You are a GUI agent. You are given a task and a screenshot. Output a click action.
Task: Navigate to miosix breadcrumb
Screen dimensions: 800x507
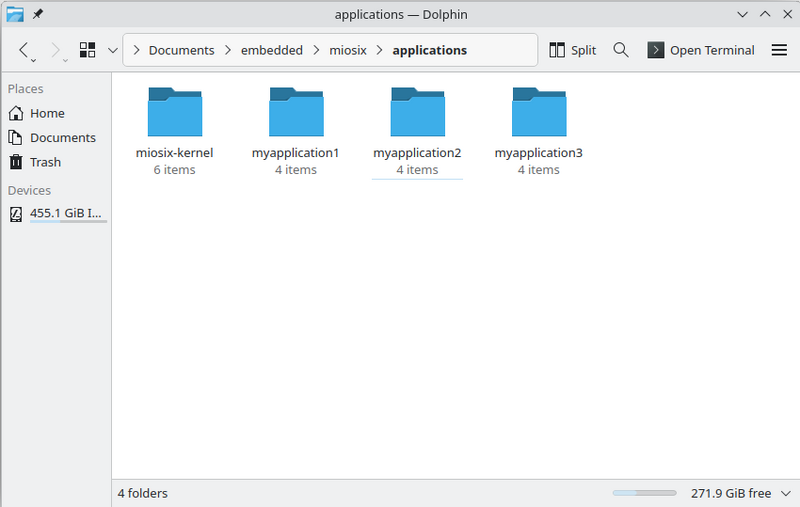348,50
